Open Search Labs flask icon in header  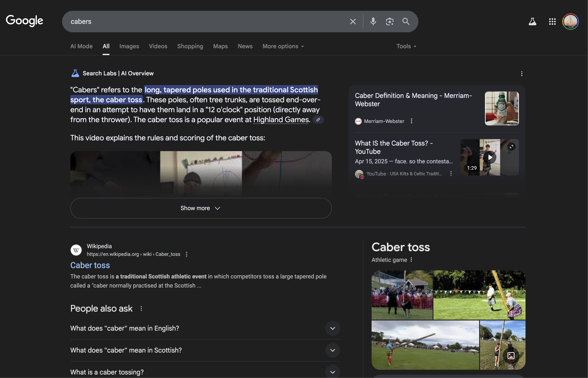tap(532, 22)
